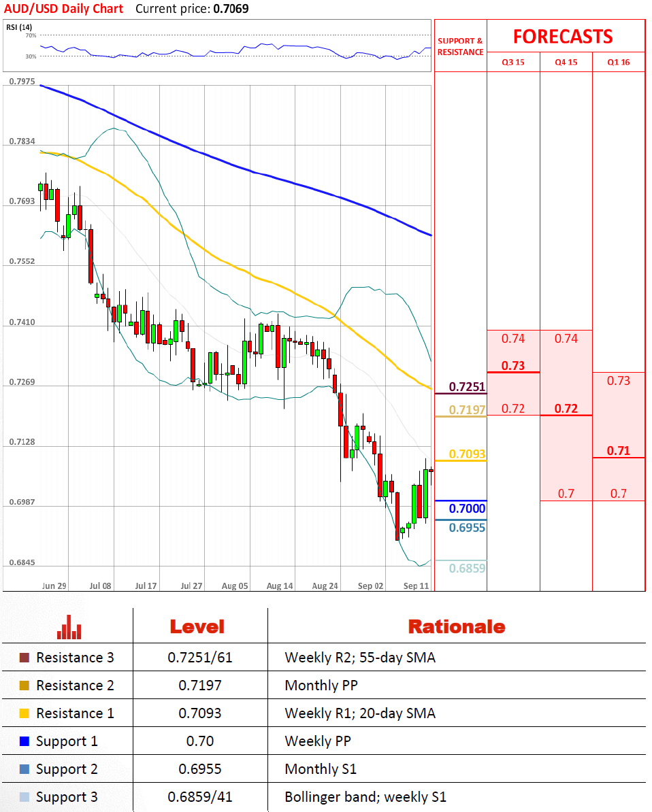Screen dimensions: 652x812
Task: Click the 0.7975 price axis label
Action: click(22, 82)
